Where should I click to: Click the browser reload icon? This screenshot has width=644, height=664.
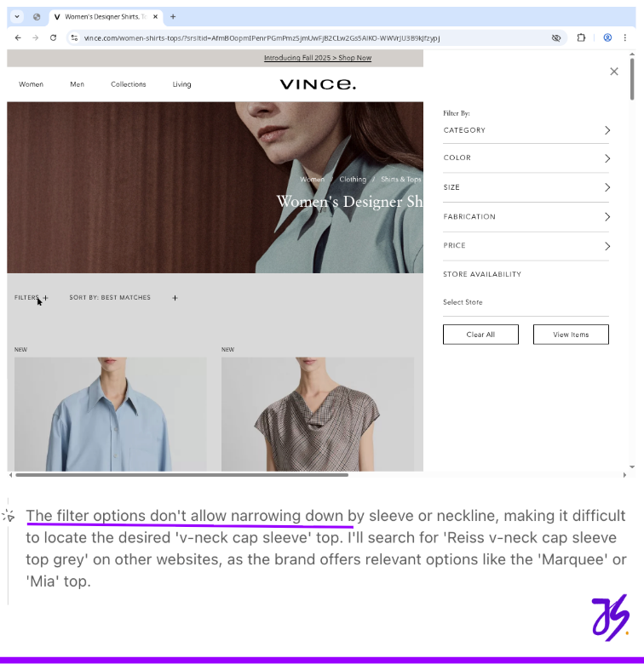click(x=53, y=38)
